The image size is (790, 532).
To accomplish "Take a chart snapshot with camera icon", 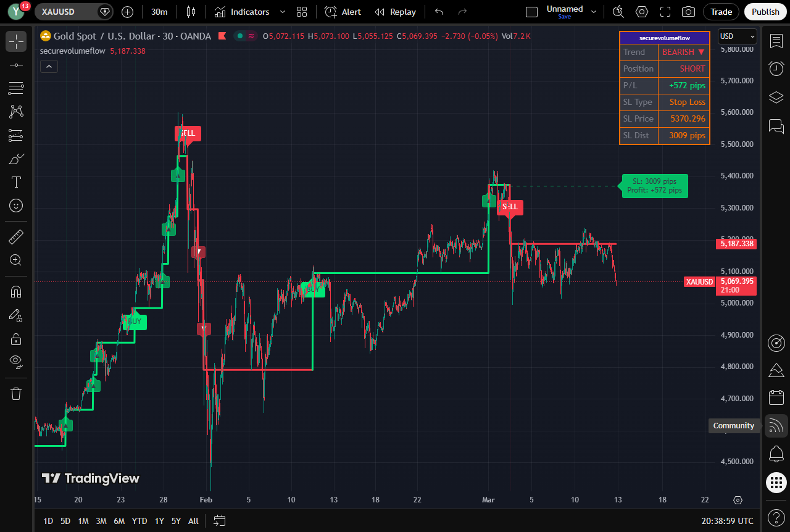I will tap(688, 12).
